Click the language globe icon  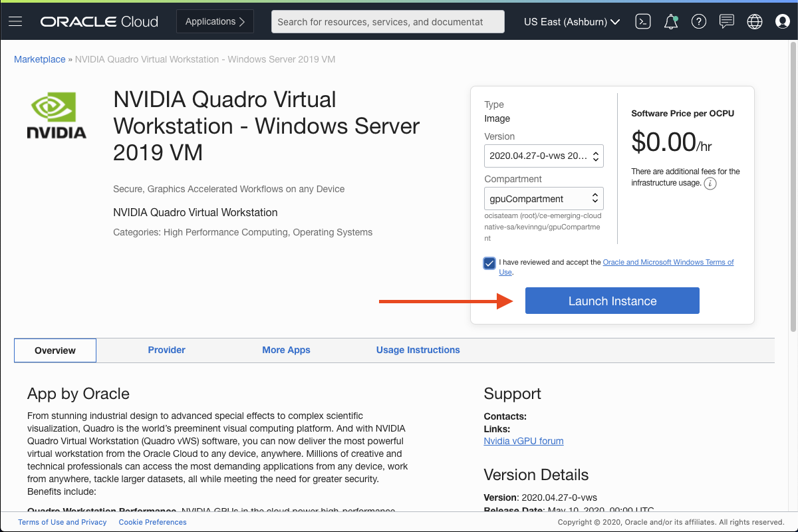click(754, 21)
